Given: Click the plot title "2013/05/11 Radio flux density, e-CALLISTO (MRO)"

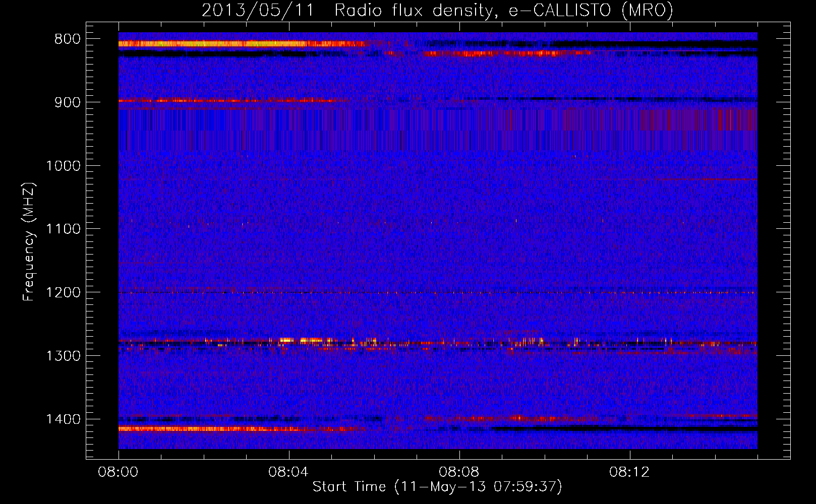Looking at the screenshot, I should click(x=437, y=10).
